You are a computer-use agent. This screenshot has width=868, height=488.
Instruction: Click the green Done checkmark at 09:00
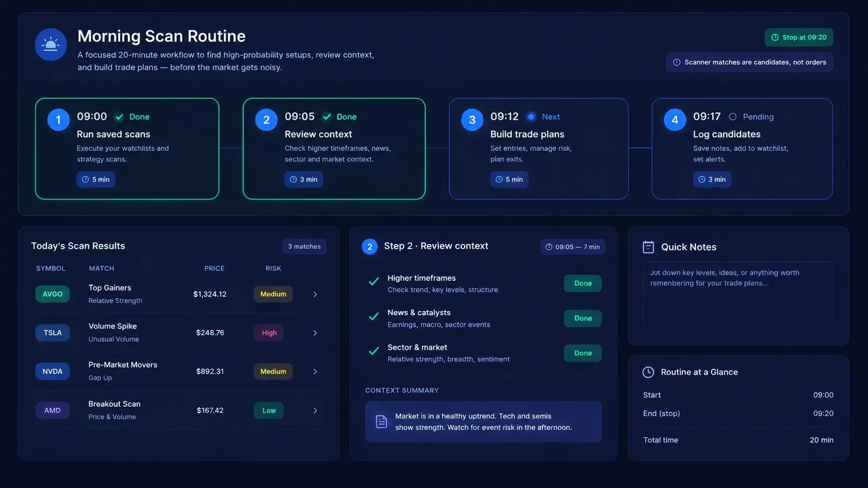coord(119,117)
